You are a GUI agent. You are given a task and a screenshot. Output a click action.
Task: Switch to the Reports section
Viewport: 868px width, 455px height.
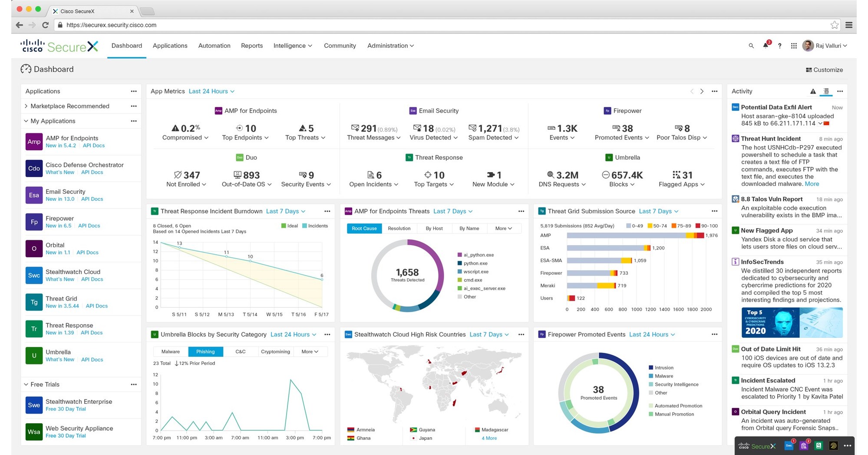coord(252,46)
